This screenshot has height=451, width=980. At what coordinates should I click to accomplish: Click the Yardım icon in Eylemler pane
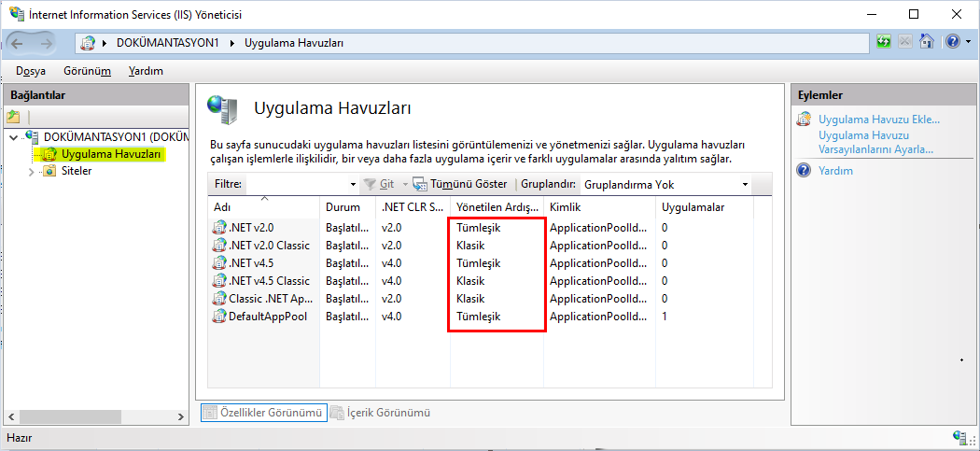[805, 170]
